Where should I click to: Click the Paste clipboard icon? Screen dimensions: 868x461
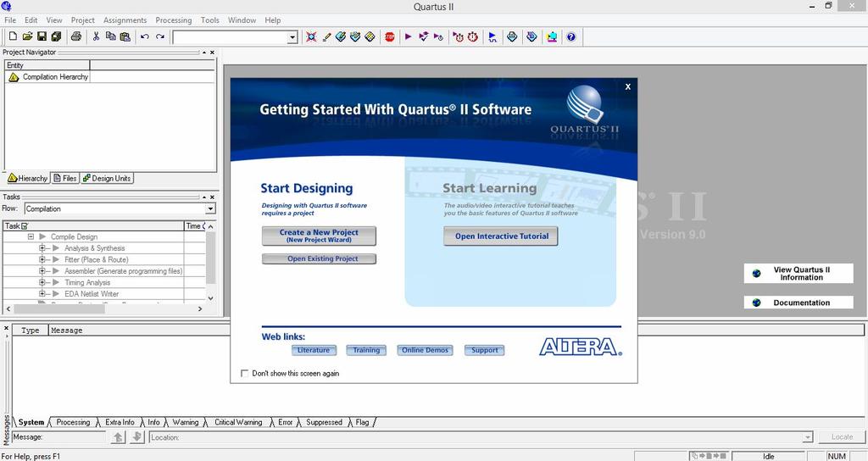pyautogui.click(x=125, y=36)
